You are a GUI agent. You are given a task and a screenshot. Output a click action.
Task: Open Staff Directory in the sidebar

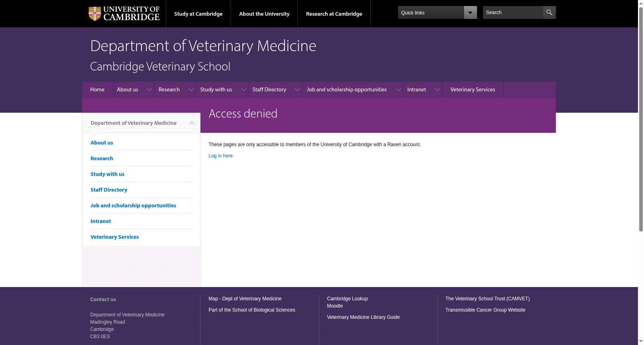coord(109,190)
